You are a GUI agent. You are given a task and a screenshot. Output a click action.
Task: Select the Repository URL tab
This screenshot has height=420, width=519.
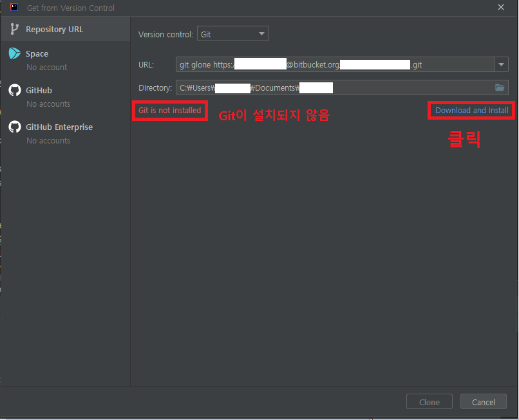tap(66, 29)
